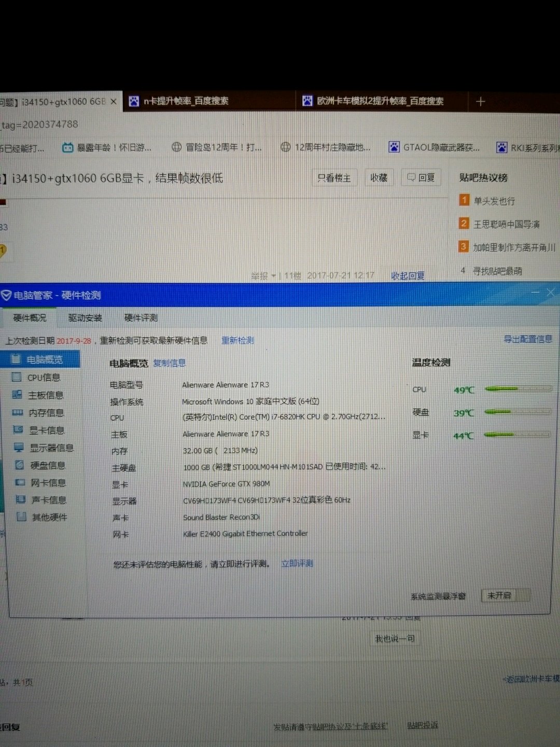Viewport: 560px width, 747px height.
Task: Click the CPU temperature bar
Action: [519, 389]
